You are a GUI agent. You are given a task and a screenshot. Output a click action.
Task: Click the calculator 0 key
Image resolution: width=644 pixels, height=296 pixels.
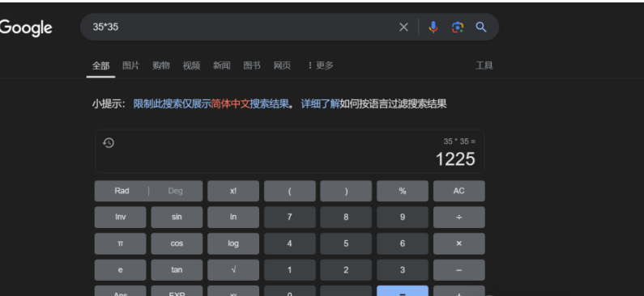coord(289,291)
